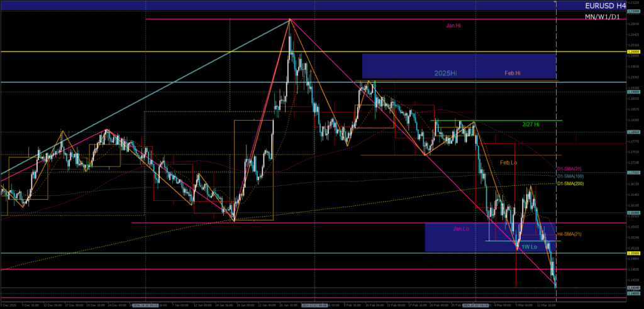Click the 1.19000 price level tag
Viewport: 644px width, 309px height.
coord(633,92)
